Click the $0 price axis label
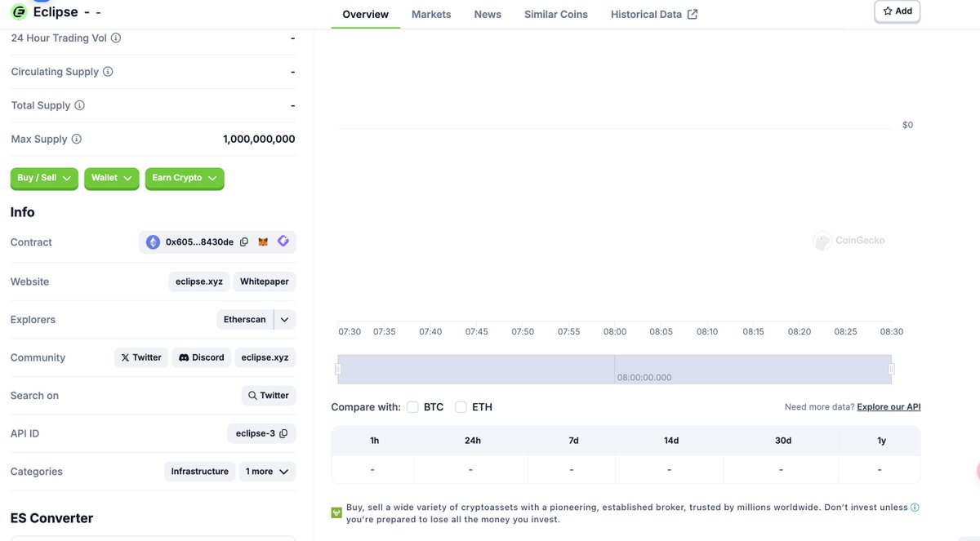 [907, 125]
